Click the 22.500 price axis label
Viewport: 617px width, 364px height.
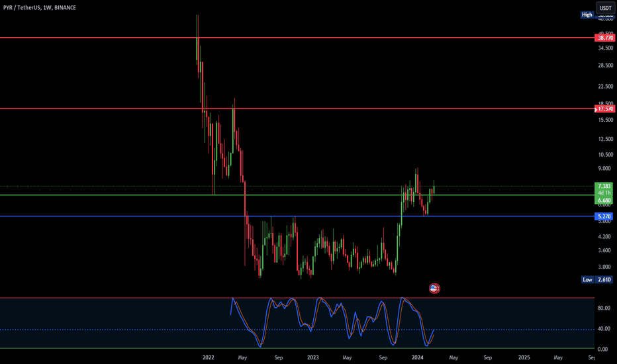click(x=605, y=87)
